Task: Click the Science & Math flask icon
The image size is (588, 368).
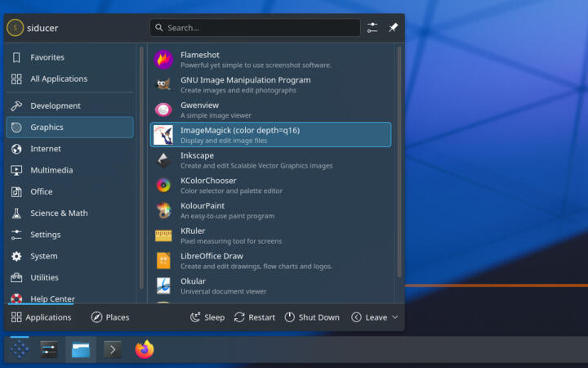Action: [x=16, y=213]
